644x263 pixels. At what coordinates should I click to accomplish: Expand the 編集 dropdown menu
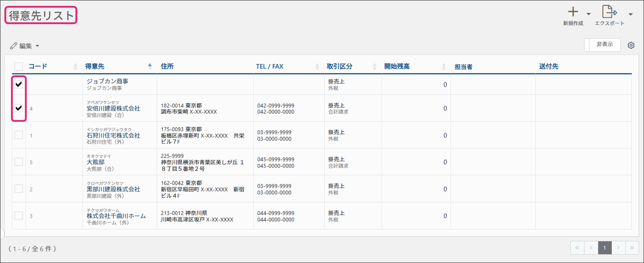[x=25, y=46]
